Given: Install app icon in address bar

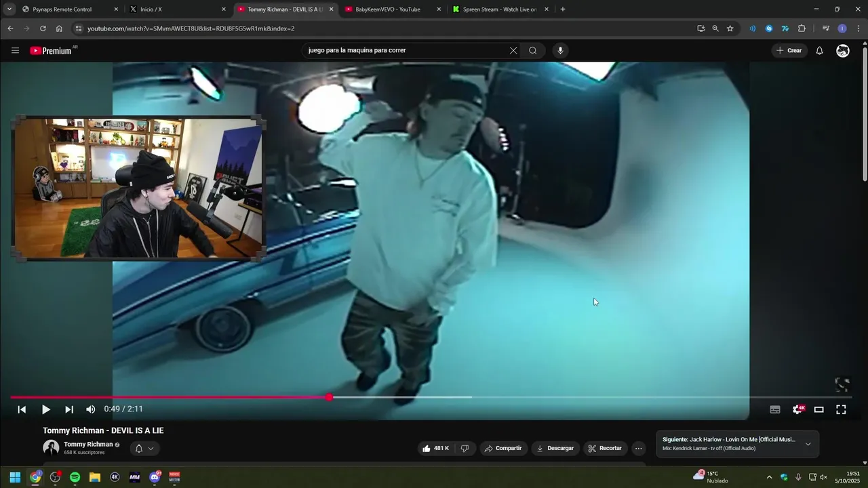Looking at the screenshot, I should pyautogui.click(x=701, y=28).
